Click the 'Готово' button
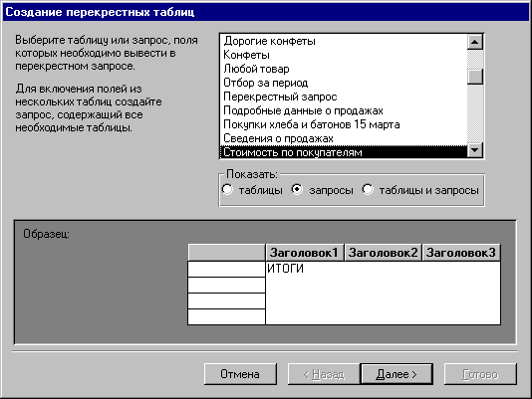The width and height of the screenshot is (532, 399). (480, 374)
